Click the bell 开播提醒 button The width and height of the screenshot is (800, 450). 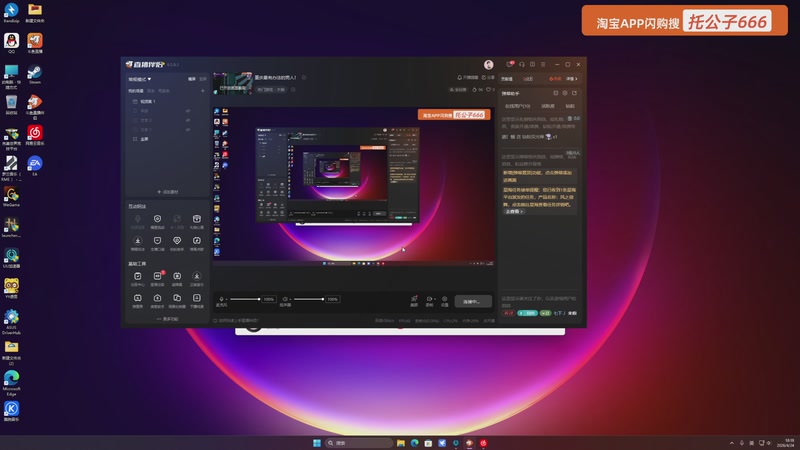(467, 78)
